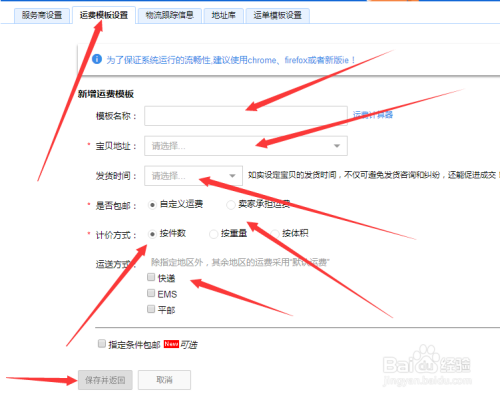Open the 服务商设置 tab
This screenshot has height=398, width=500.
[42, 15]
